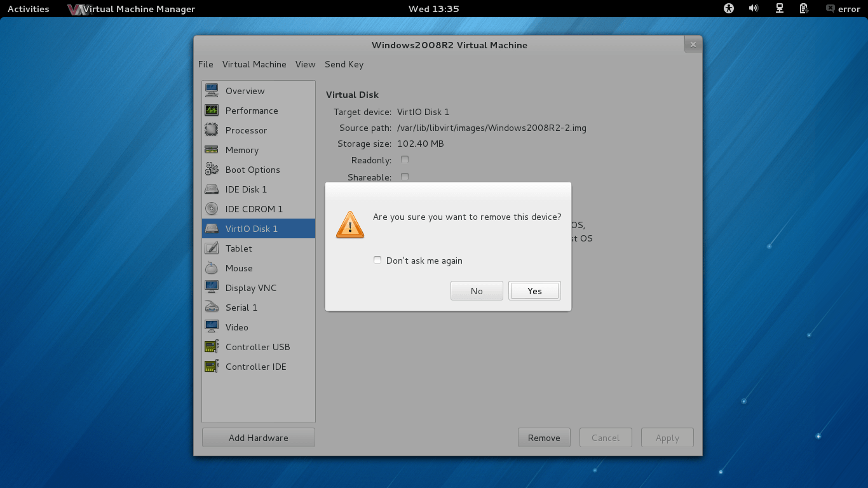Select the Memory entry label
Viewport: 868px width, 488px height.
(242, 150)
